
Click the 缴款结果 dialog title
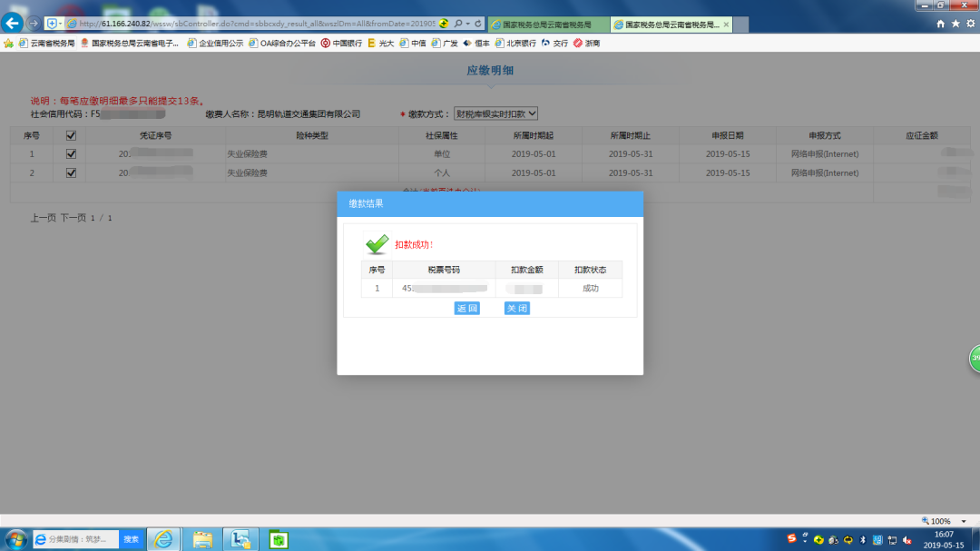(367, 204)
